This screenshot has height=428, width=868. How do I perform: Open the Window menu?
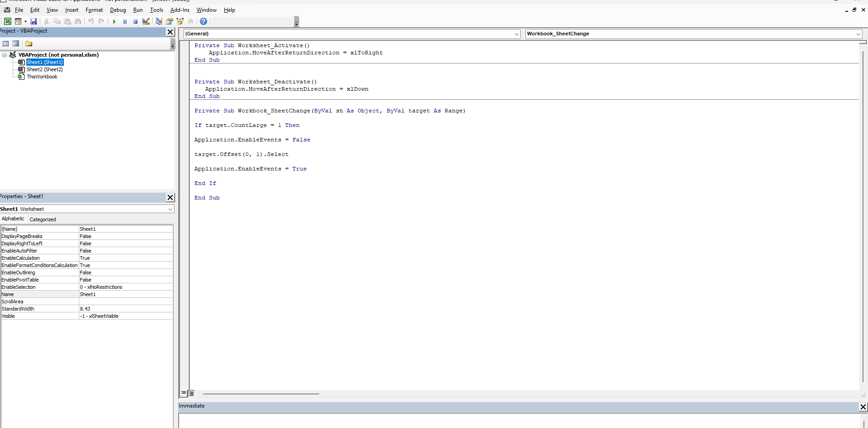(207, 10)
